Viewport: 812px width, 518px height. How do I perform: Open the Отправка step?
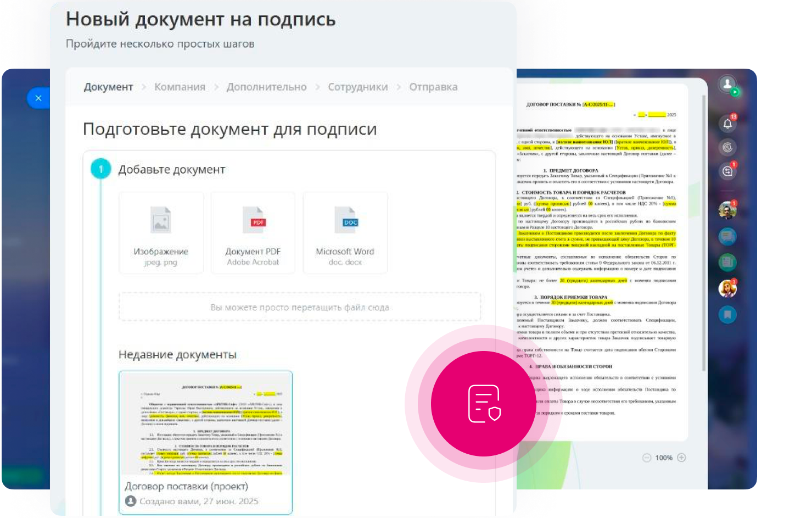click(433, 87)
